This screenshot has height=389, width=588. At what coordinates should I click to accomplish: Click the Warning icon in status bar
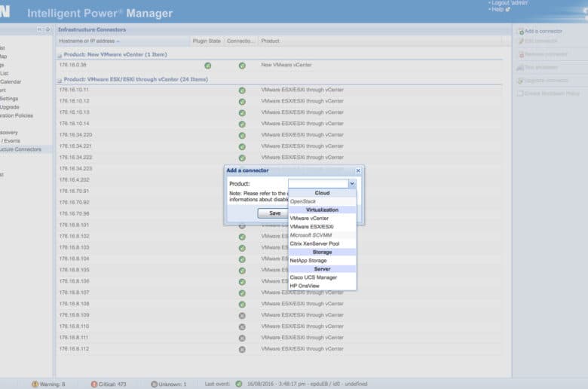click(35, 384)
